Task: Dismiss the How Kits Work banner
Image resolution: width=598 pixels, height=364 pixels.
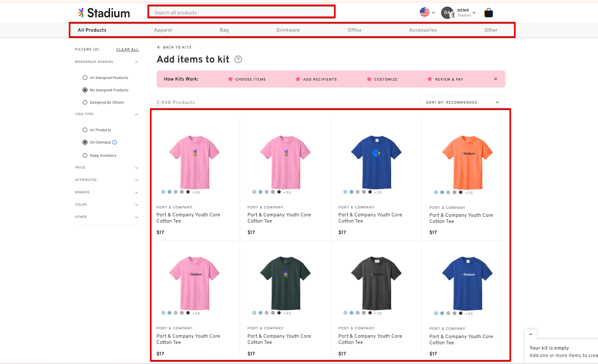Action: [x=495, y=79]
